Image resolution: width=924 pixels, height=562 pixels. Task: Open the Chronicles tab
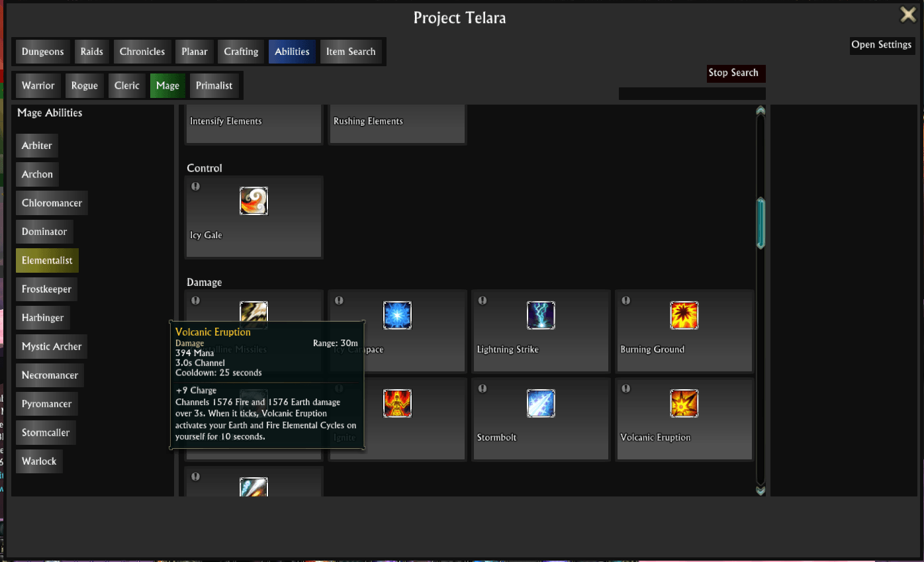(x=142, y=52)
